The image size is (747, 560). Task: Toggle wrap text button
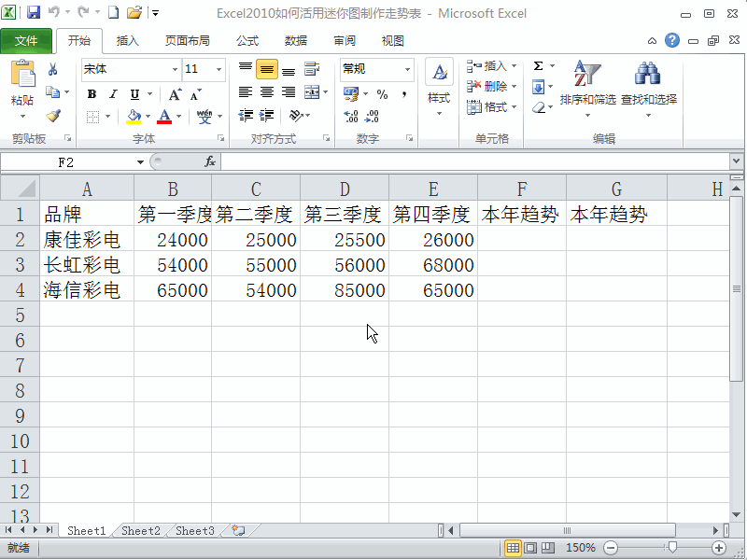312,69
